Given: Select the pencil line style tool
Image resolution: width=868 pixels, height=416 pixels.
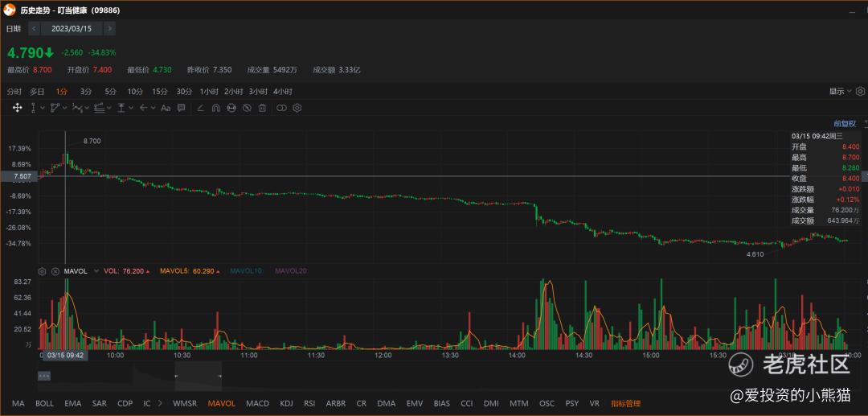Looking at the screenshot, I should point(200,108).
